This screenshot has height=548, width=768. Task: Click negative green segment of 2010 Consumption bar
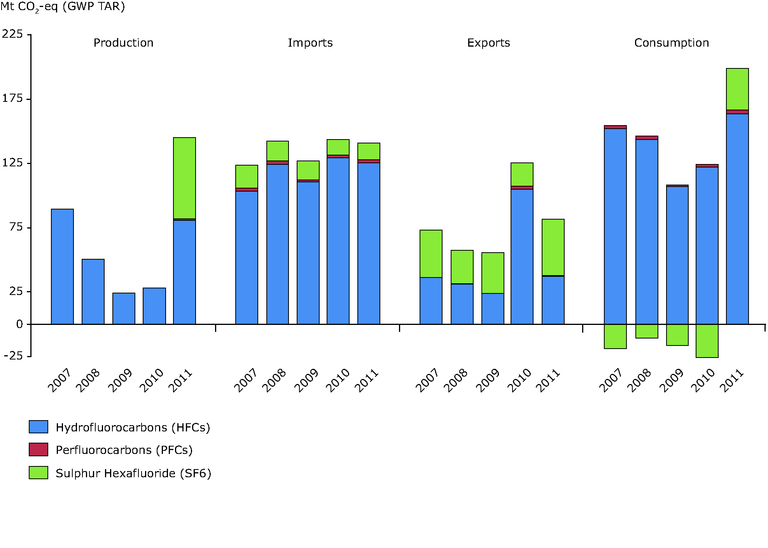[x=707, y=340]
